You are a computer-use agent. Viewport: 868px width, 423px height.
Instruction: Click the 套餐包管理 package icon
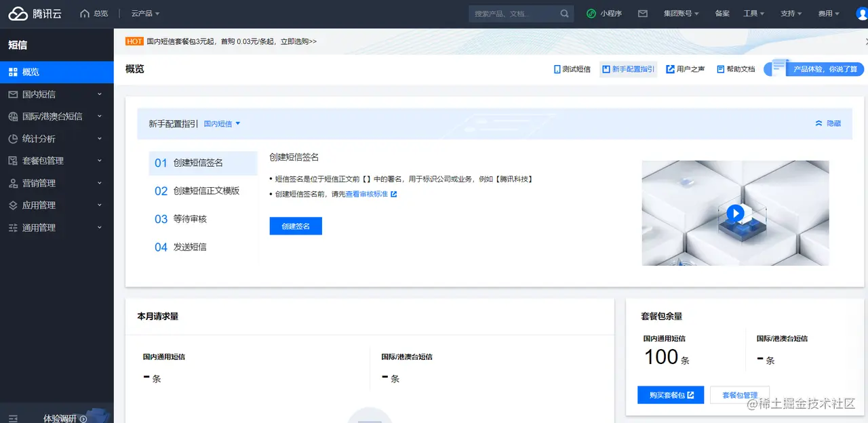[x=13, y=161]
